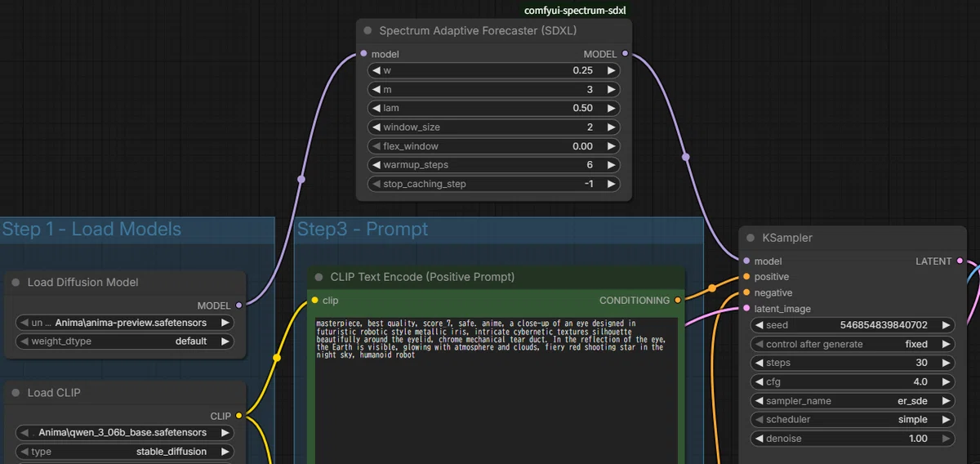The width and height of the screenshot is (980, 464).
Task: Select next unet model with right arrow
Action: click(x=225, y=323)
